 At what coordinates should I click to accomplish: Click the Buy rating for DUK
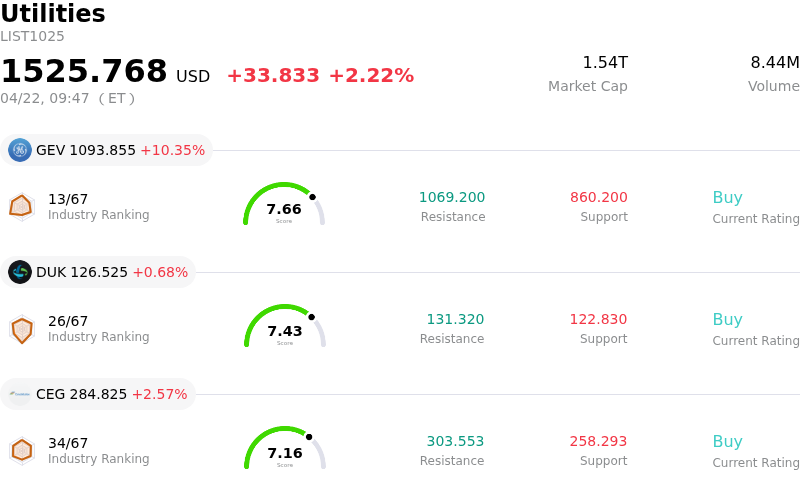[727, 320]
